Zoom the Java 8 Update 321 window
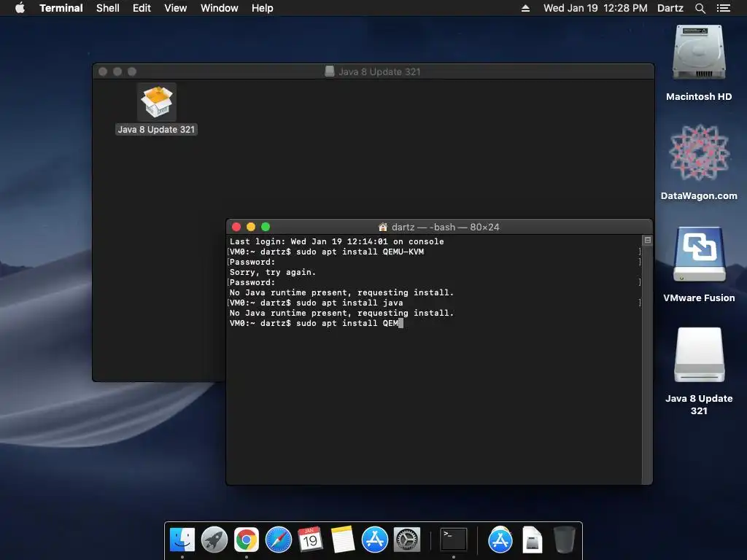Viewport: 747px width, 560px height. tap(133, 71)
